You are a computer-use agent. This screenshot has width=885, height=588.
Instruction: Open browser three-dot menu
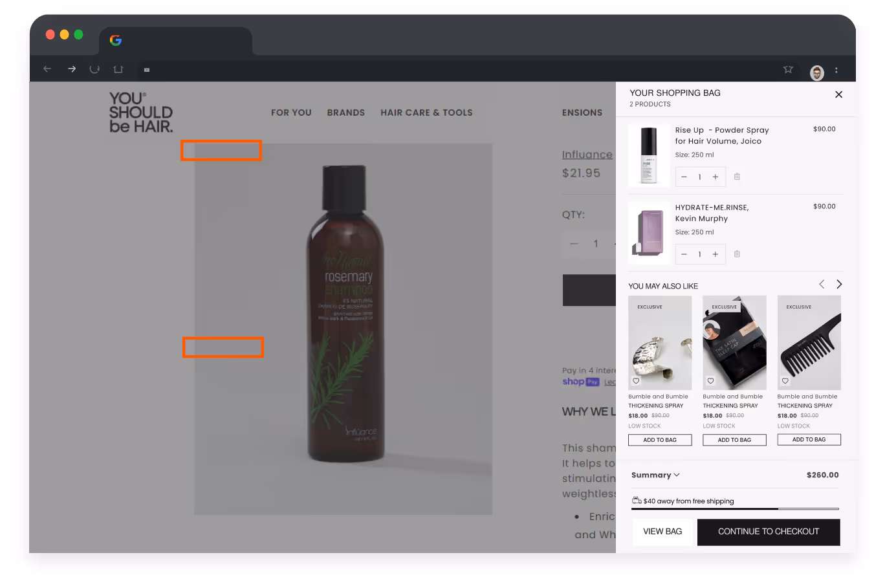(836, 71)
